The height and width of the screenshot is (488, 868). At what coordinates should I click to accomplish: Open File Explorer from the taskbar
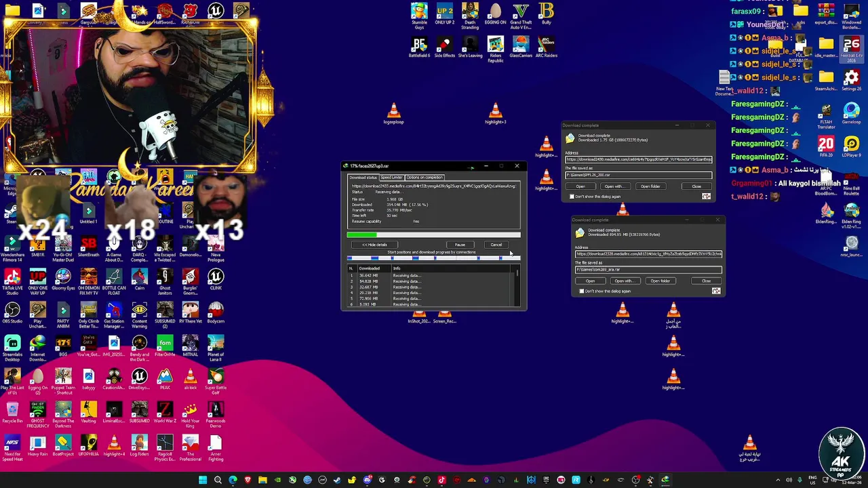[x=262, y=481]
